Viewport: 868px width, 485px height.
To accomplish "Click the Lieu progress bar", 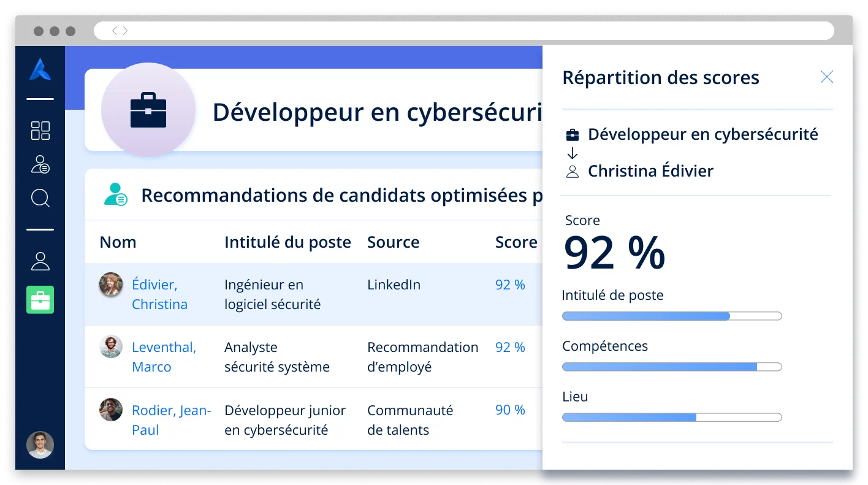I will (x=671, y=418).
